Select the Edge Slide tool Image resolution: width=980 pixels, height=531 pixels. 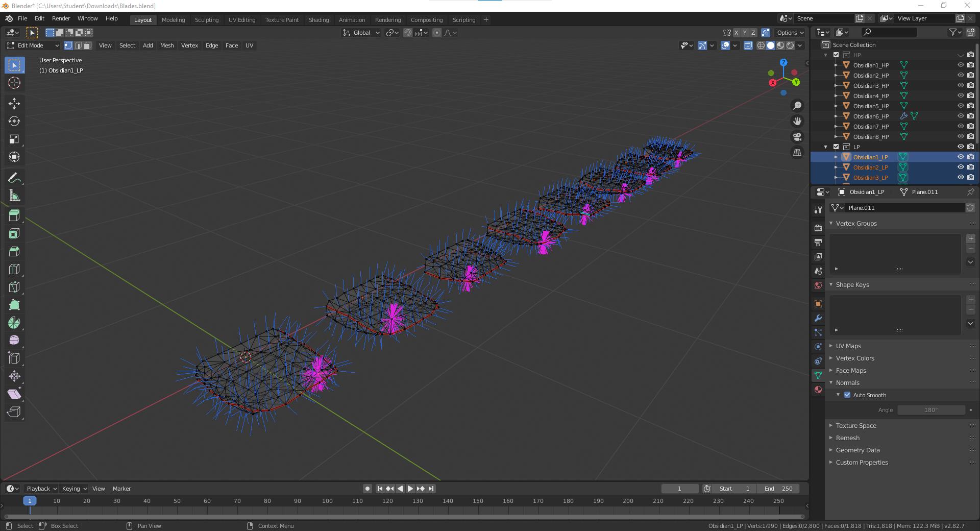click(x=14, y=358)
